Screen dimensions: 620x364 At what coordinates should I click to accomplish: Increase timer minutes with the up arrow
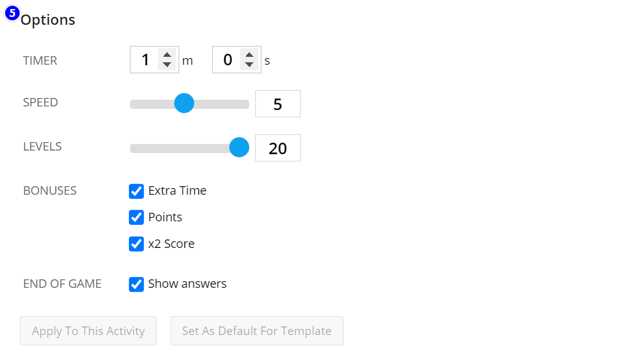coord(168,55)
